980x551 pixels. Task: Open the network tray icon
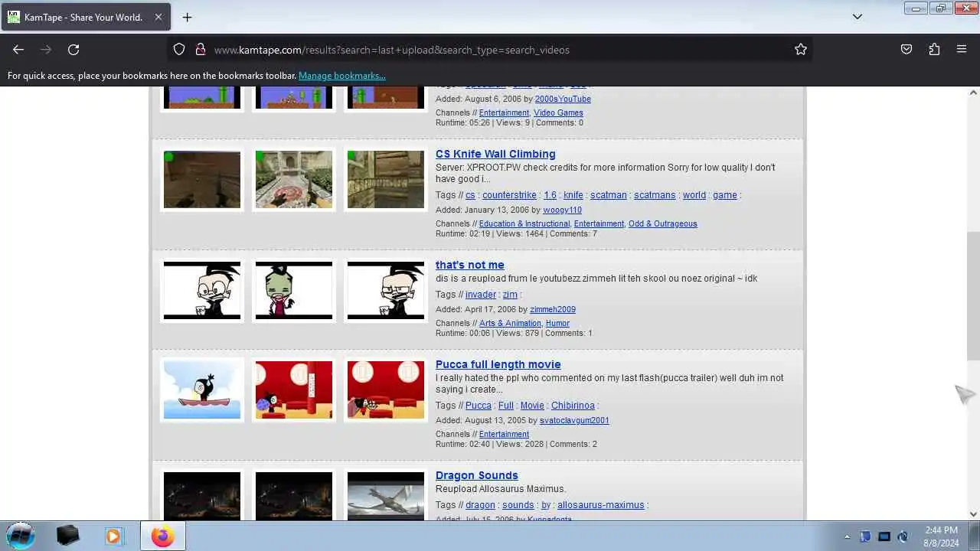[884, 536]
